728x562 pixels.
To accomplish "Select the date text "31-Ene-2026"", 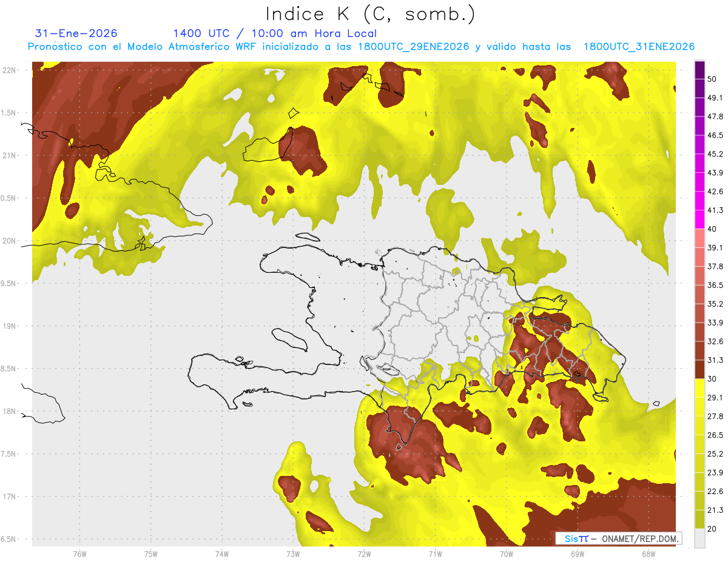I will point(76,33).
